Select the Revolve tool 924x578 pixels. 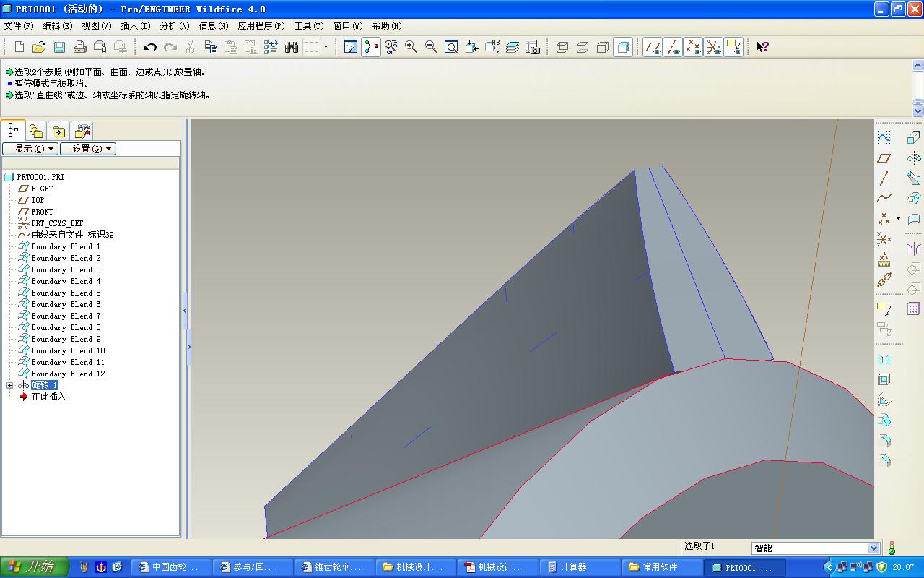[914, 158]
